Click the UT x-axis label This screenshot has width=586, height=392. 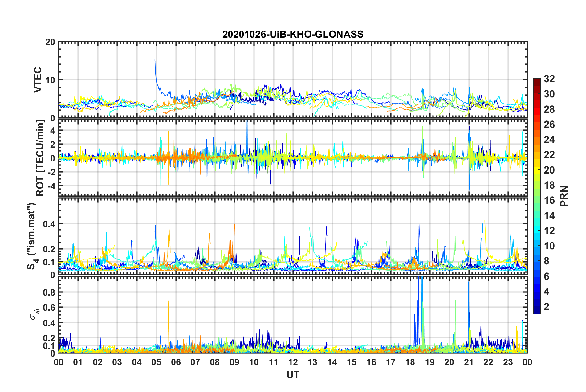point(293,374)
